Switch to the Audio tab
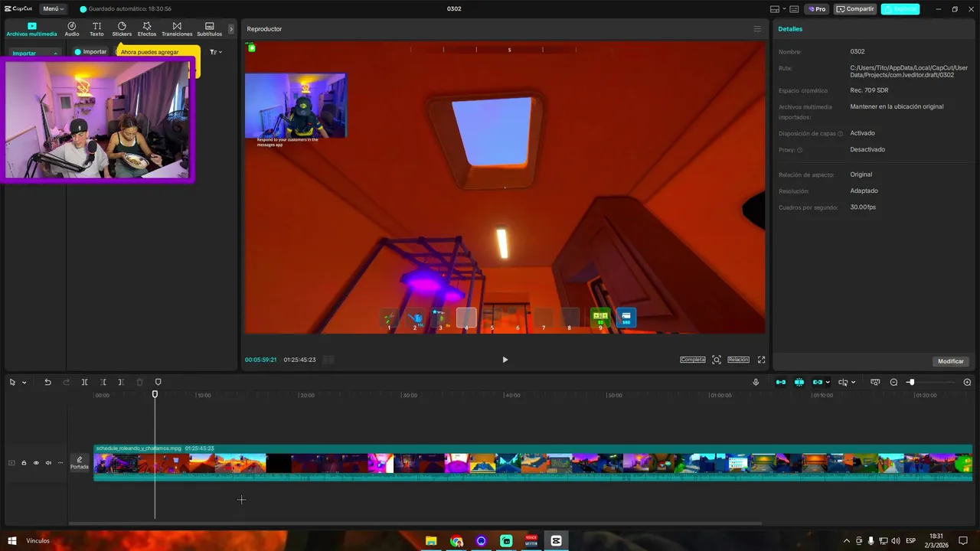980x551 pixels. pos(72,29)
